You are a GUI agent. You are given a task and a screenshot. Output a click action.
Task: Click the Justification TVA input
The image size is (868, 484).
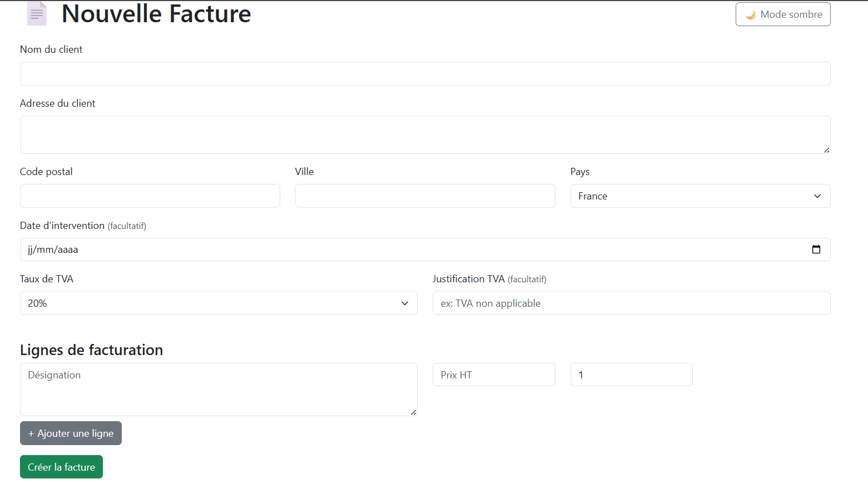(x=631, y=303)
